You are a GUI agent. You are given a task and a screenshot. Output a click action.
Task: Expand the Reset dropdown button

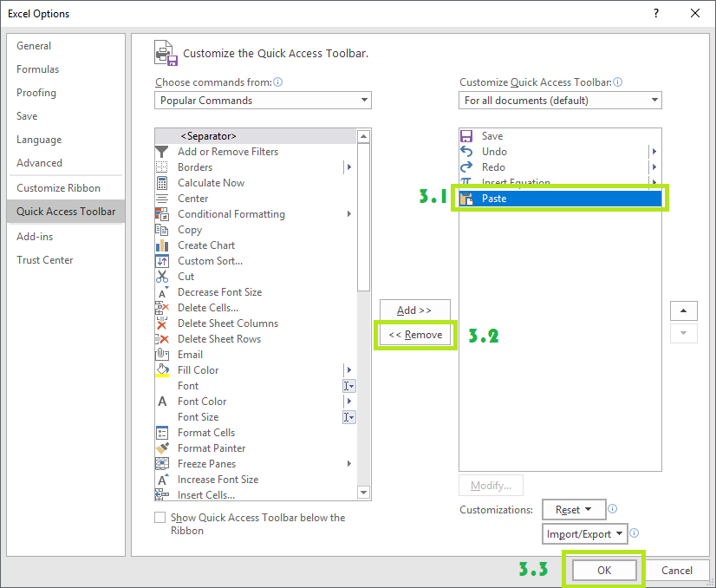(574, 509)
